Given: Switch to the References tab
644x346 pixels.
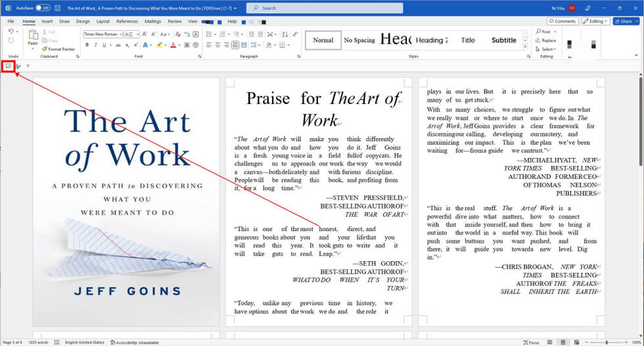Looking at the screenshot, I should pyautogui.click(x=127, y=21).
